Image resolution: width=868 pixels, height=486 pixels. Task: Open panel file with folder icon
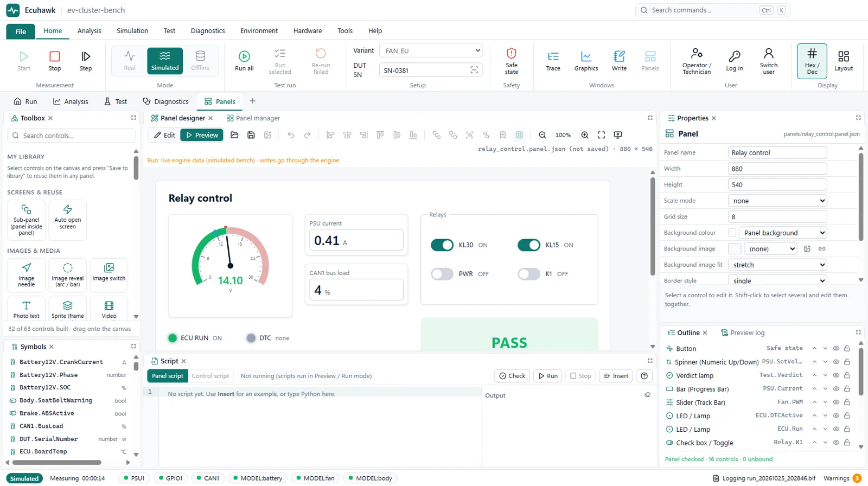click(234, 135)
